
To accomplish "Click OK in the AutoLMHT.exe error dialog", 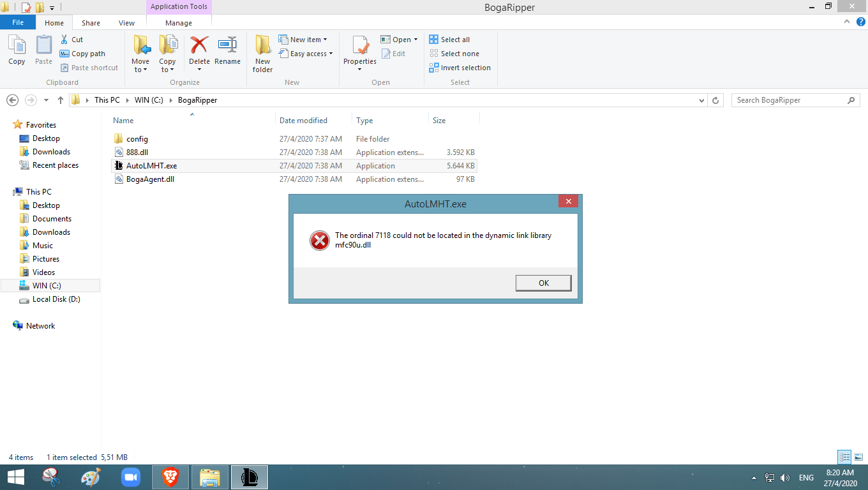I will pyautogui.click(x=543, y=283).
